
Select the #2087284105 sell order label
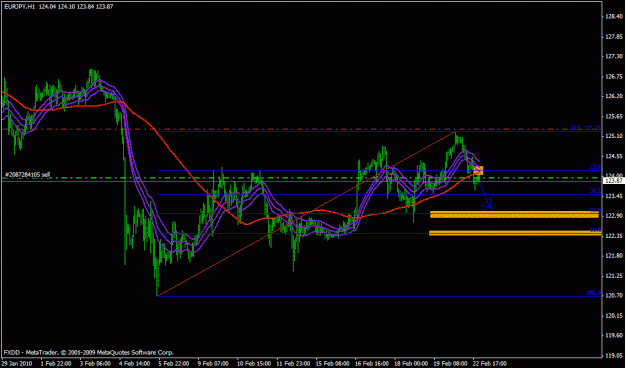pyautogui.click(x=27, y=175)
